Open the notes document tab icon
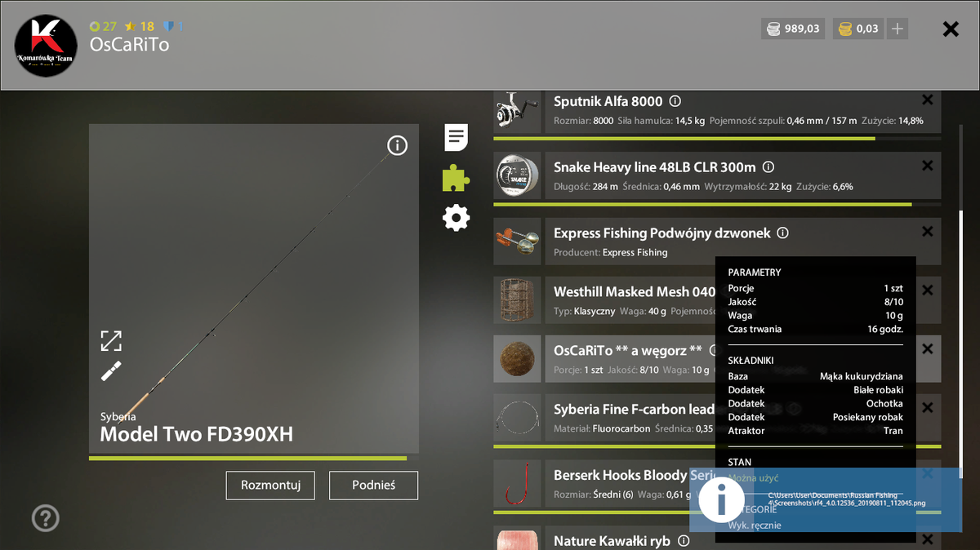 (x=456, y=137)
